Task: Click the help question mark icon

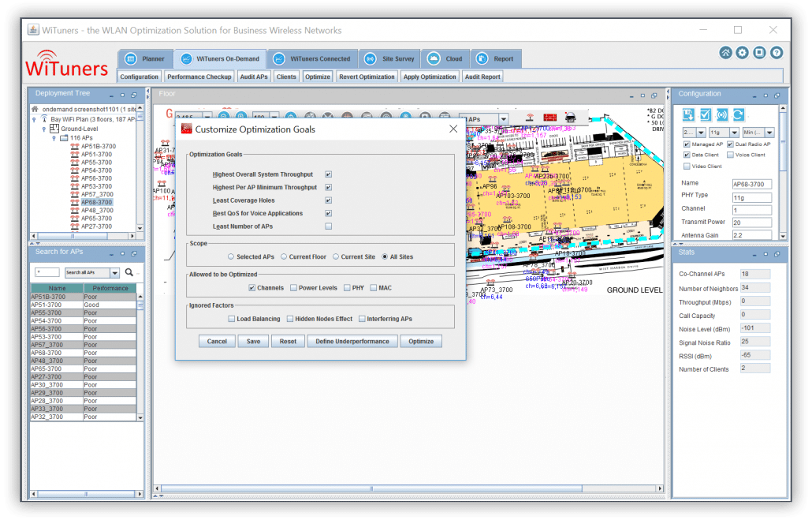Action: (x=777, y=53)
